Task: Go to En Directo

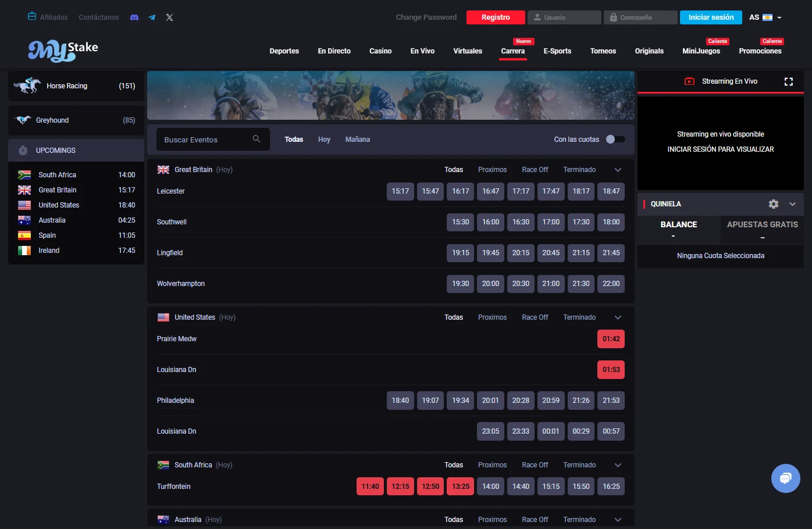Action: 334,51
